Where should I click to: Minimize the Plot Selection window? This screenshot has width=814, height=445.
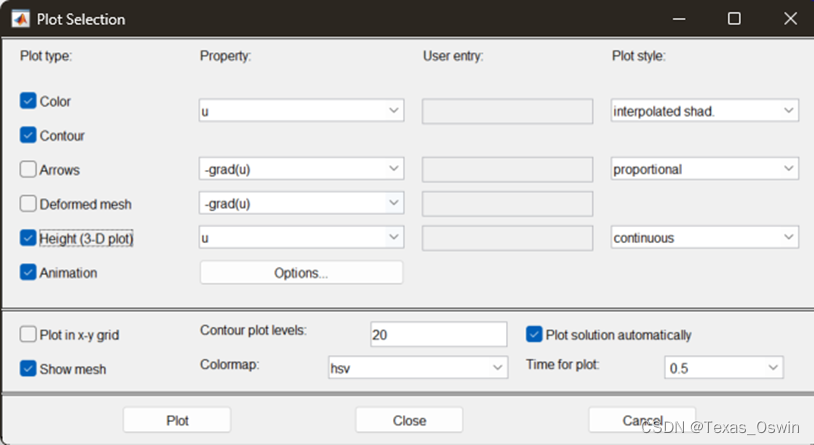[679, 19]
